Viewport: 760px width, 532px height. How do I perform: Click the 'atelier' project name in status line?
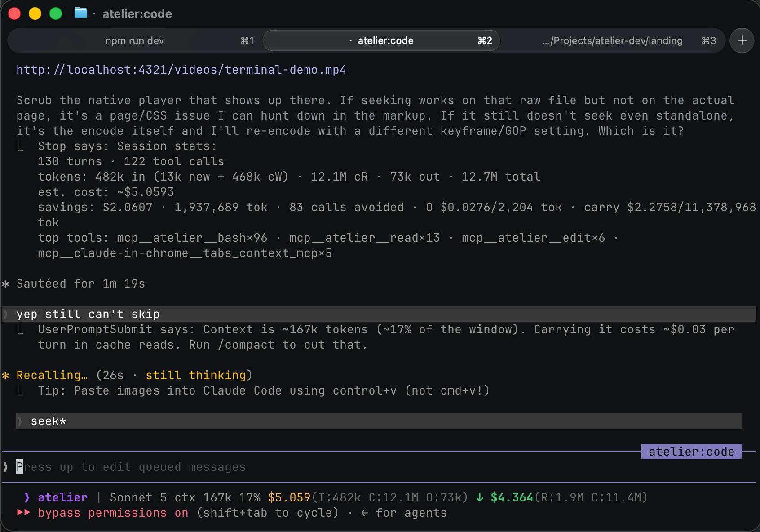click(63, 497)
